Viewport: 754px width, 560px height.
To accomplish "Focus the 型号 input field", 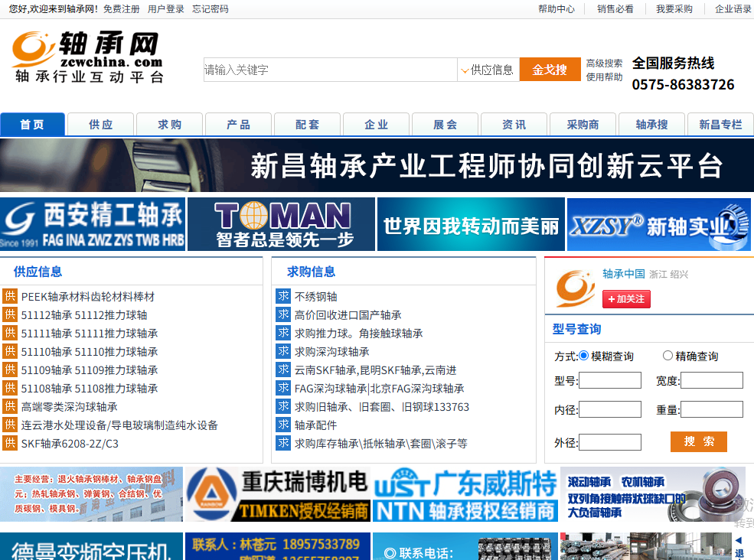I will [x=610, y=380].
